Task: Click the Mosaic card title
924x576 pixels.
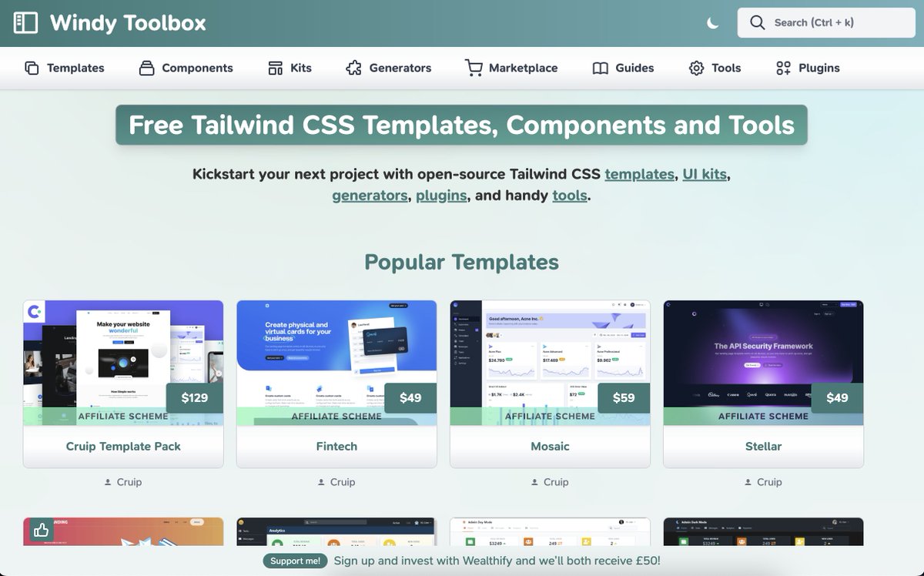Action: click(550, 446)
